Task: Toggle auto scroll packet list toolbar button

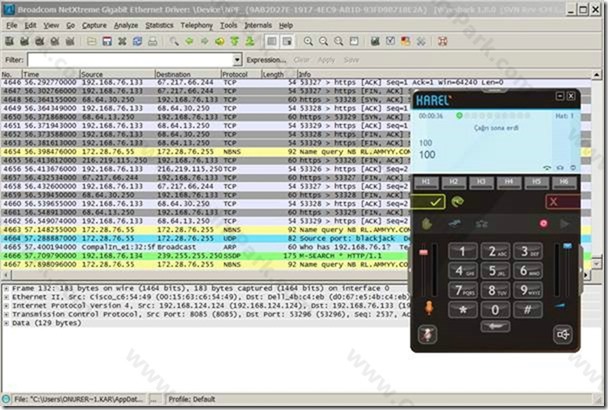Action: coord(287,41)
